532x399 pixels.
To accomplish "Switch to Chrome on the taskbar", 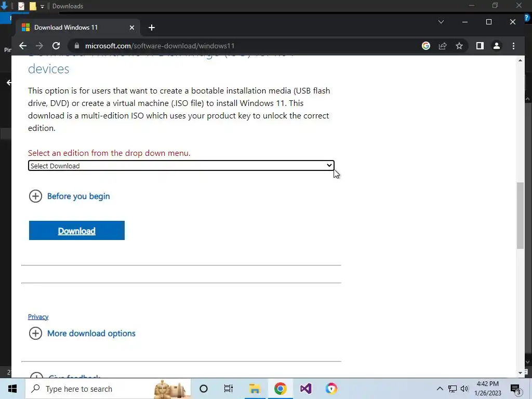I will pyautogui.click(x=280, y=389).
